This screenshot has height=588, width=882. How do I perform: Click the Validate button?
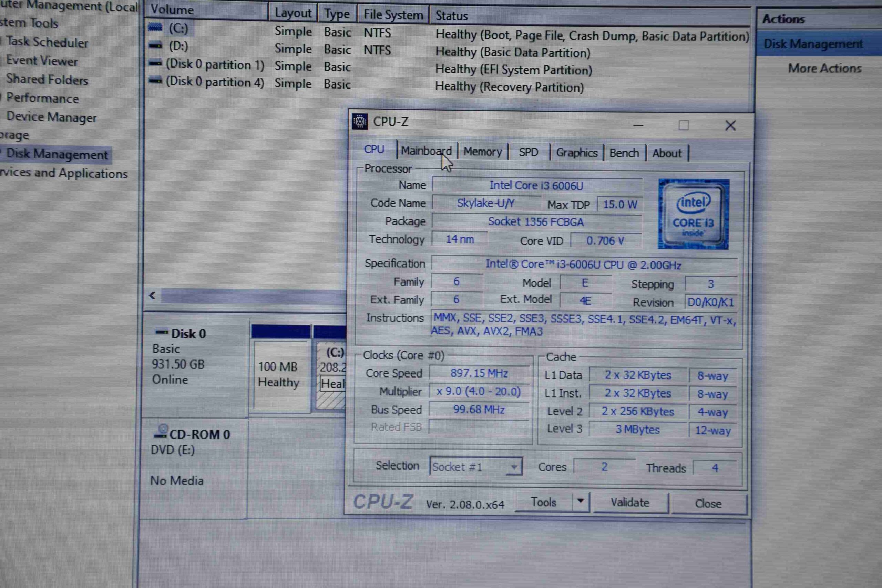tap(630, 503)
